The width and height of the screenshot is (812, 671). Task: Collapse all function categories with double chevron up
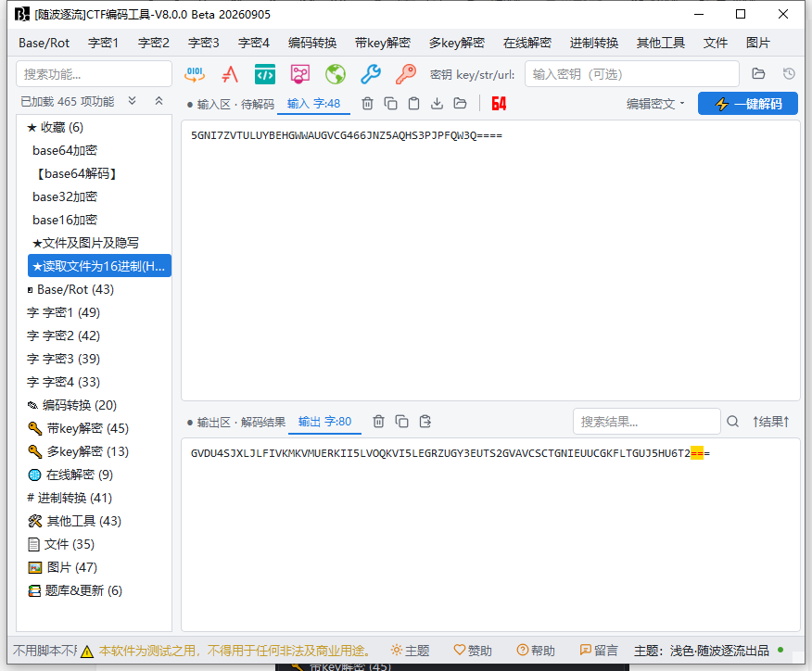pyautogui.click(x=159, y=101)
